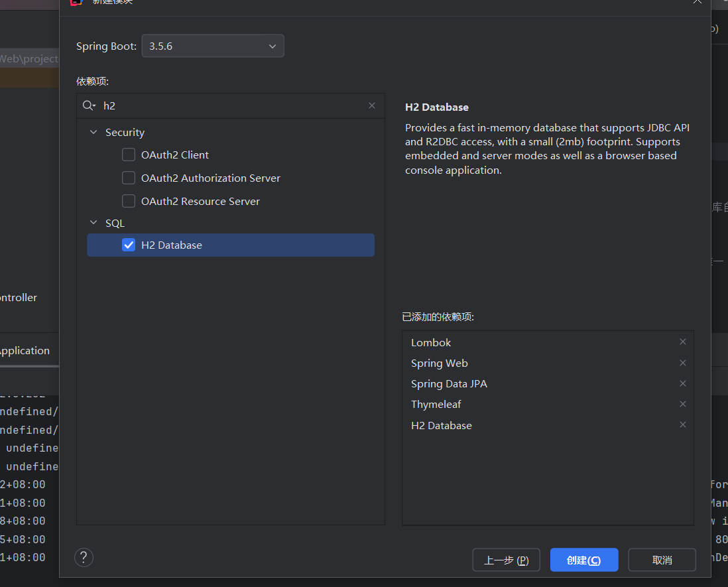Remove the Spring Web dependency

682,363
